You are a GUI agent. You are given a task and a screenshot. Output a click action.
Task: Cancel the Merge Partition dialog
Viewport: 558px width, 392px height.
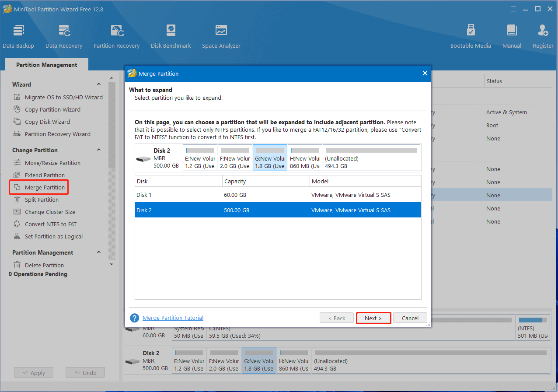pos(410,318)
